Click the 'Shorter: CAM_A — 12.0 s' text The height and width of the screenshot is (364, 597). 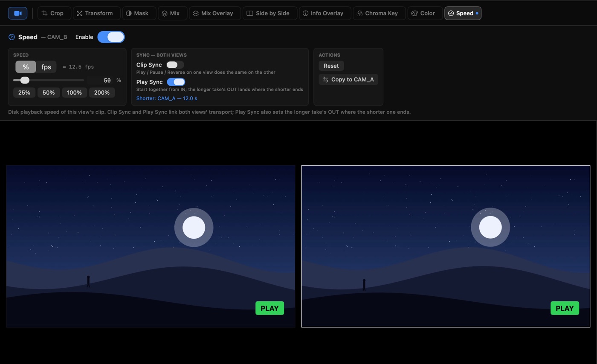[x=167, y=98]
